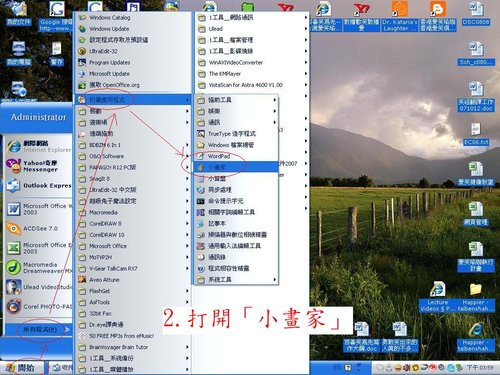Launch Yahoo Messenger from the Start menu

(x=39, y=166)
